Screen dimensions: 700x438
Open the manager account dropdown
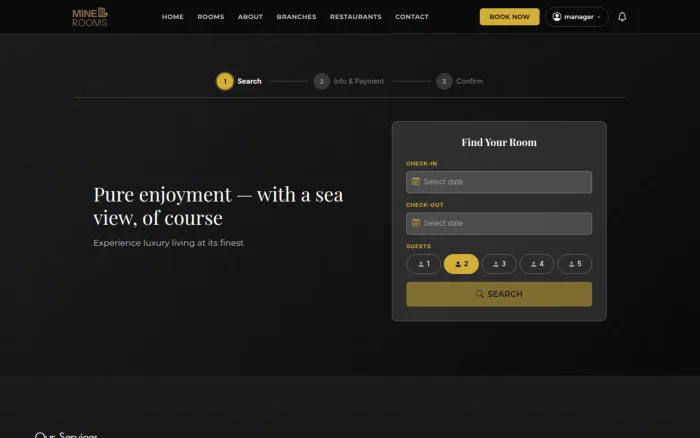coord(576,17)
